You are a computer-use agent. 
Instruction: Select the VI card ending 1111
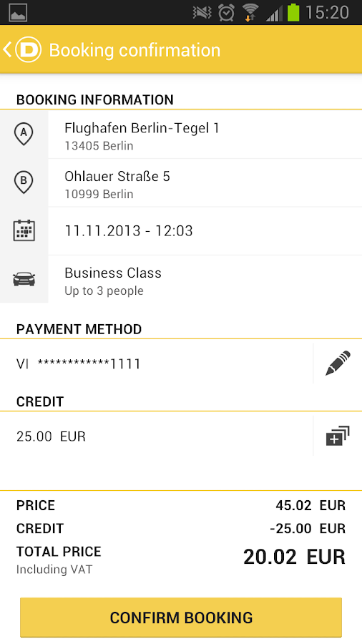(x=156, y=364)
